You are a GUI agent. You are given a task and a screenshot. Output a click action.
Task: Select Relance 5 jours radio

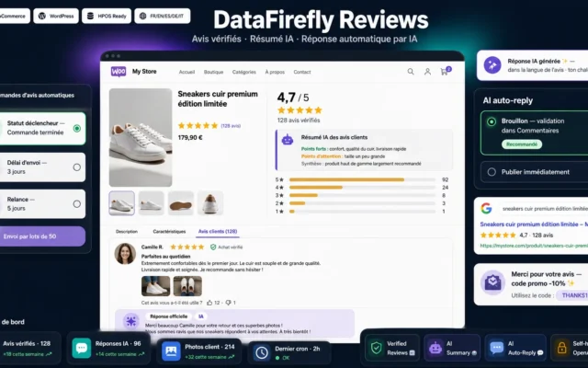(77, 204)
